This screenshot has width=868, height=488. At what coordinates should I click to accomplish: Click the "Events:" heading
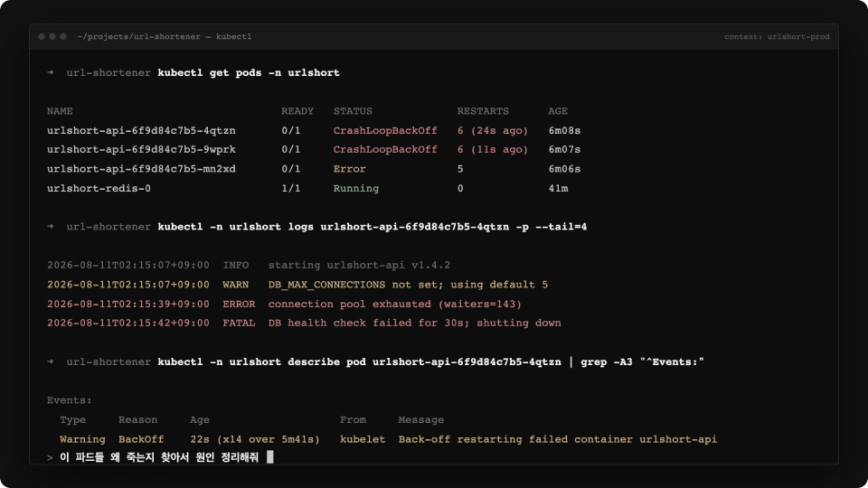[70, 400]
